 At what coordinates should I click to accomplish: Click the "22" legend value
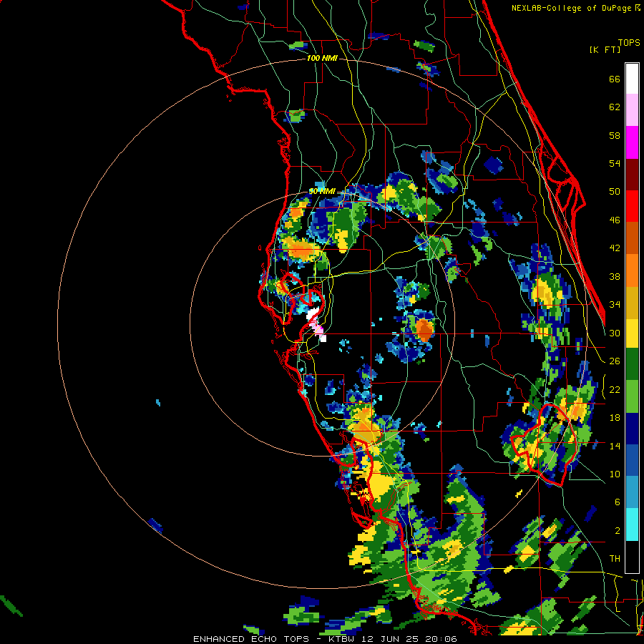tap(615, 389)
